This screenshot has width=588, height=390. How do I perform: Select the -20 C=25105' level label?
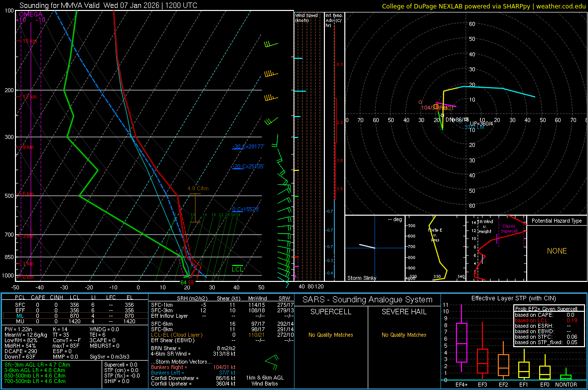point(248,166)
